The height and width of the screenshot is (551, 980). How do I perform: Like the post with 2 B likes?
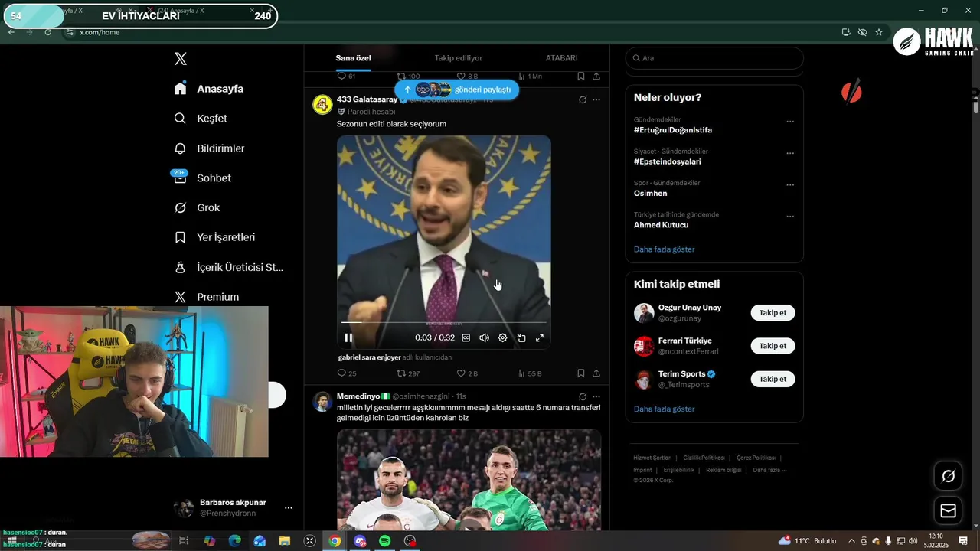[x=467, y=373]
